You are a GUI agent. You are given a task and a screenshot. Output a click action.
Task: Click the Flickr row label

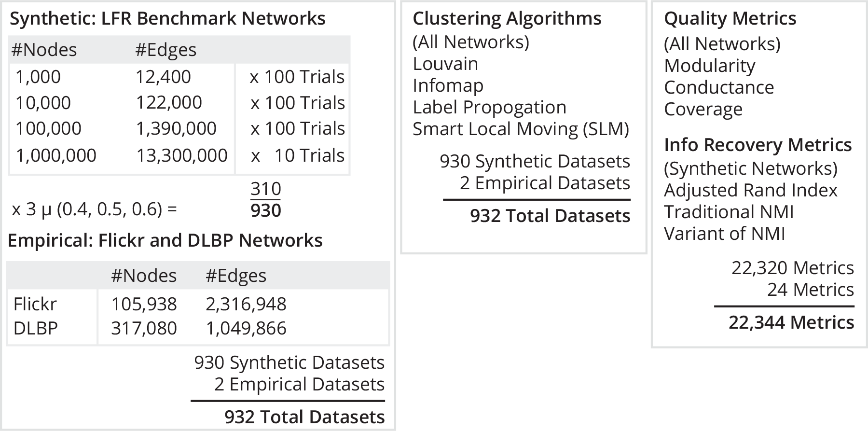pos(35,305)
